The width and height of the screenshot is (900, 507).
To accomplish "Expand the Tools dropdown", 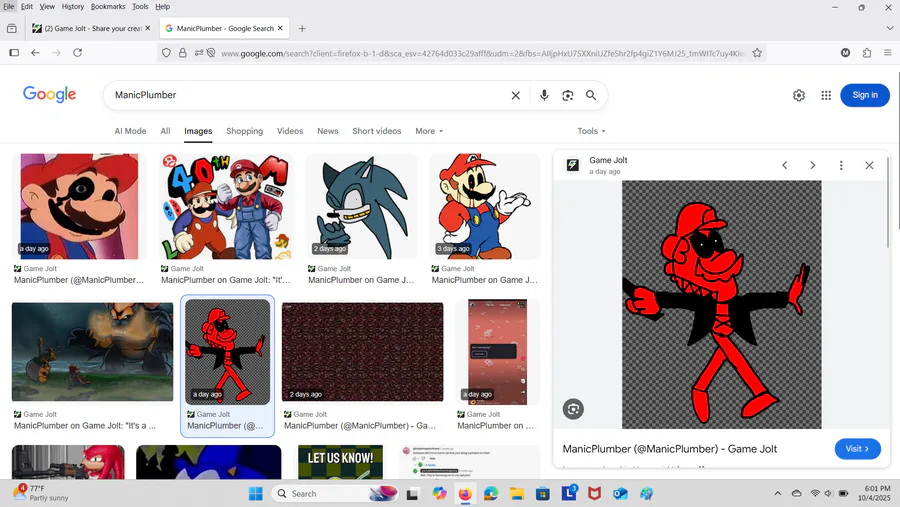I will coord(591,131).
